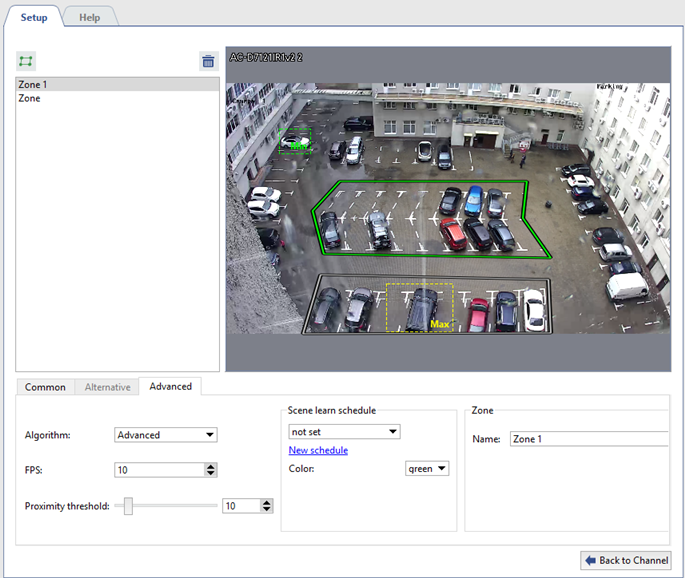Click the Proximity threshold slider handle
The width and height of the screenshot is (685, 578).
coord(127,506)
